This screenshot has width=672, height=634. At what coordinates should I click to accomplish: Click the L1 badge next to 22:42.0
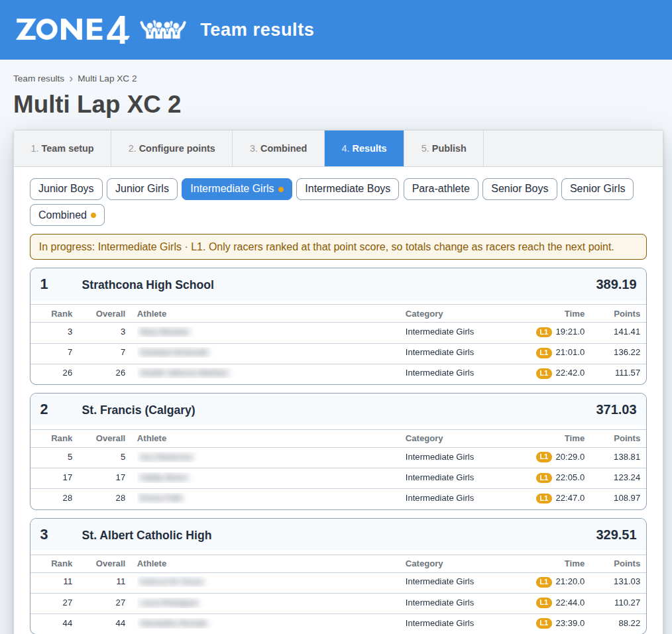click(x=544, y=373)
